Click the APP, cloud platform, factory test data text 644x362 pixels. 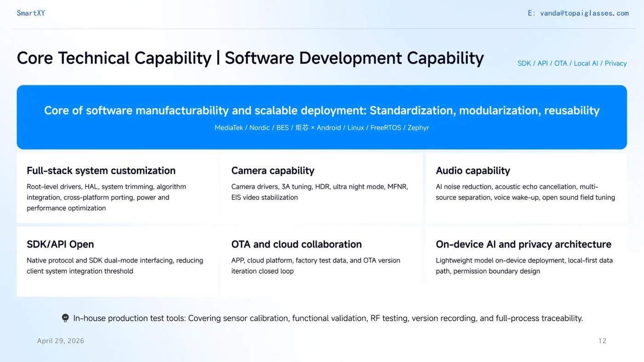point(316,265)
